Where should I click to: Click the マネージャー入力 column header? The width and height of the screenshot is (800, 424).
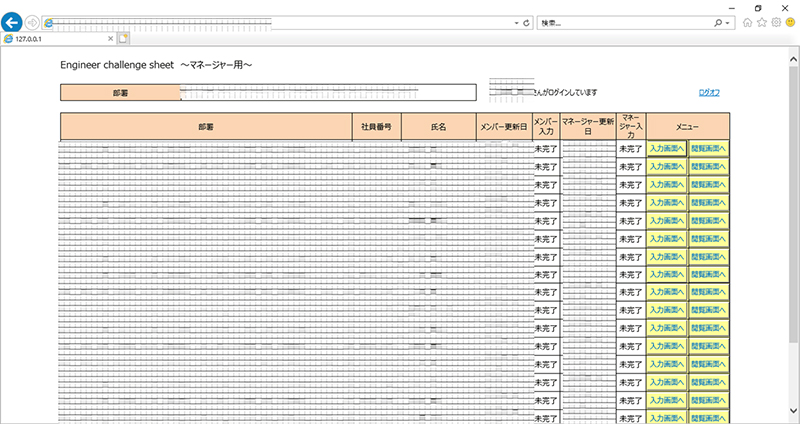(631, 127)
